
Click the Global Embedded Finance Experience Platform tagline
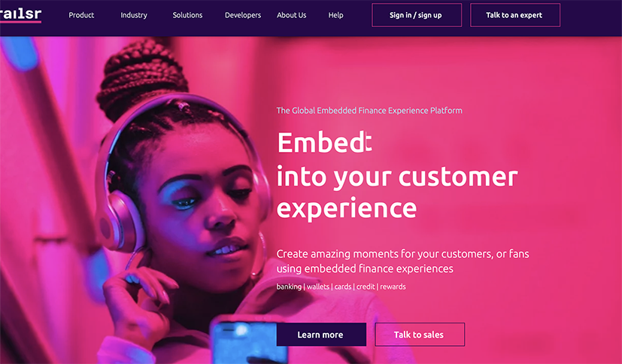click(369, 111)
